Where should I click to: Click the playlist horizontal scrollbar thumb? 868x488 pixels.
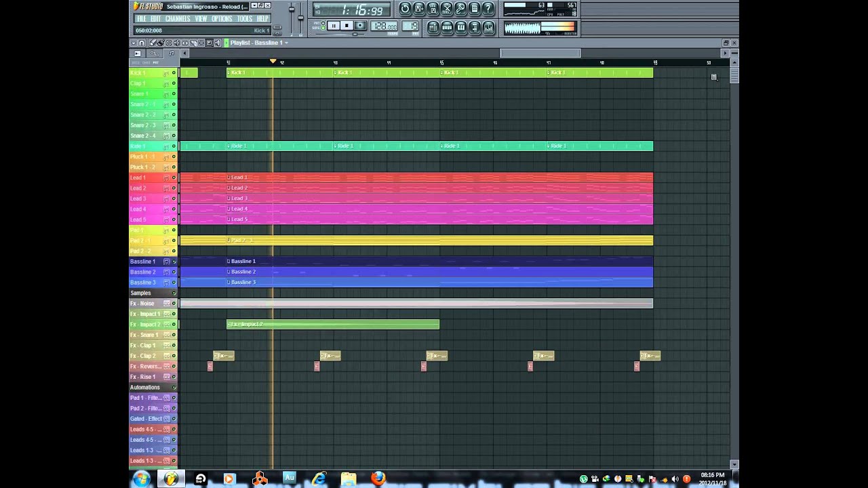click(540, 54)
